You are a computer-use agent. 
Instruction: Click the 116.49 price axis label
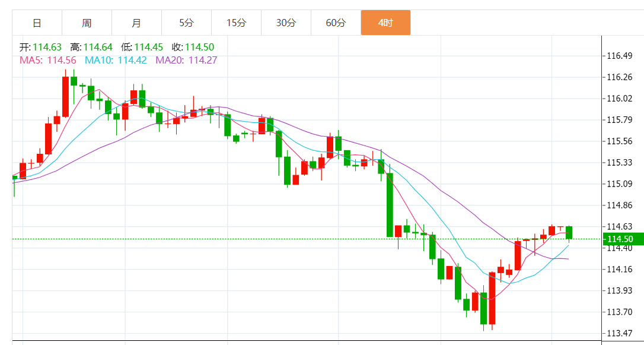[x=621, y=55]
